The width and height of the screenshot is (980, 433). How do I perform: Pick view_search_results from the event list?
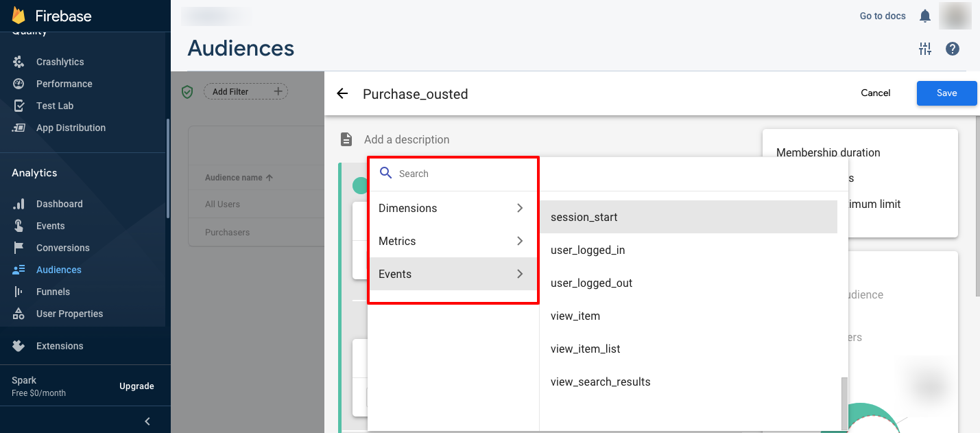pyautogui.click(x=600, y=382)
